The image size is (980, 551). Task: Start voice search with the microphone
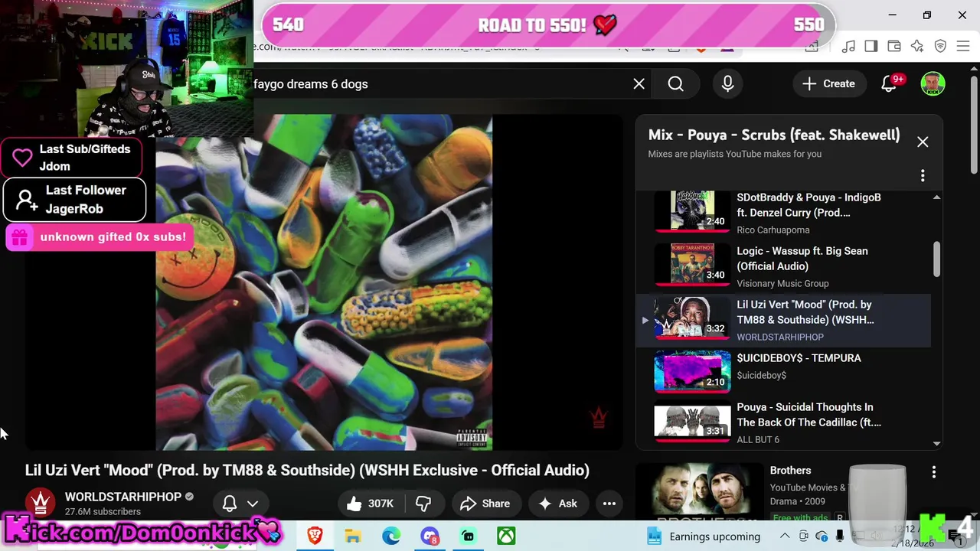pos(728,84)
